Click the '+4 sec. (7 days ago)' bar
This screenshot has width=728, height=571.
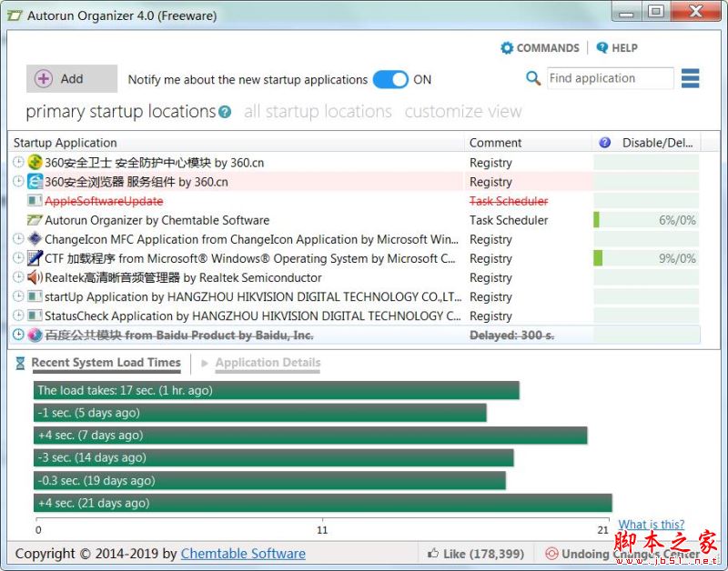310,436
